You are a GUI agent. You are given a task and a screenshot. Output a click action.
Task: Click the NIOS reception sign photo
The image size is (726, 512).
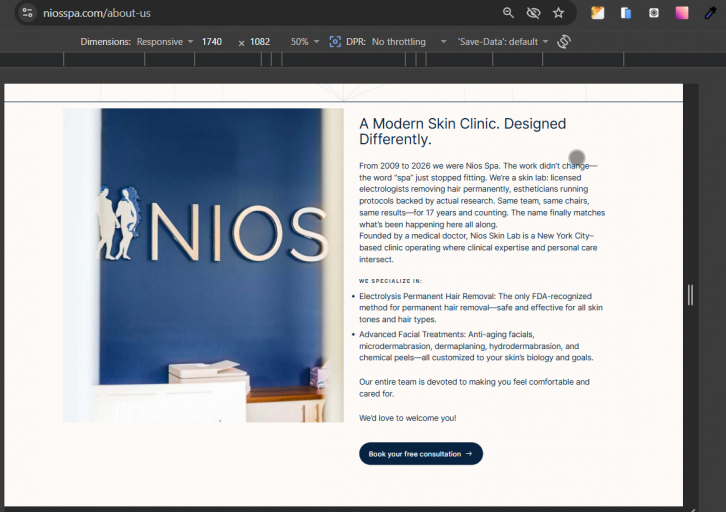pyautogui.click(x=203, y=265)
